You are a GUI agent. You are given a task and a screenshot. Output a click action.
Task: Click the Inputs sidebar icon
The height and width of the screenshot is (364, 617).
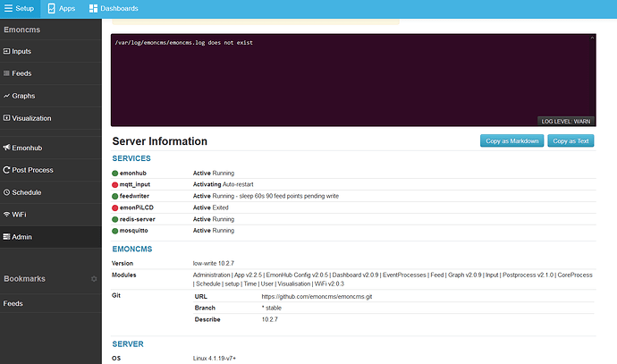[x=6, y=51]
